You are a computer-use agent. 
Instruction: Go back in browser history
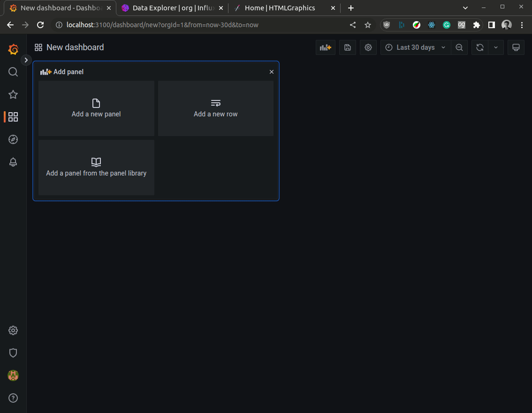click(x=10, y=25)
